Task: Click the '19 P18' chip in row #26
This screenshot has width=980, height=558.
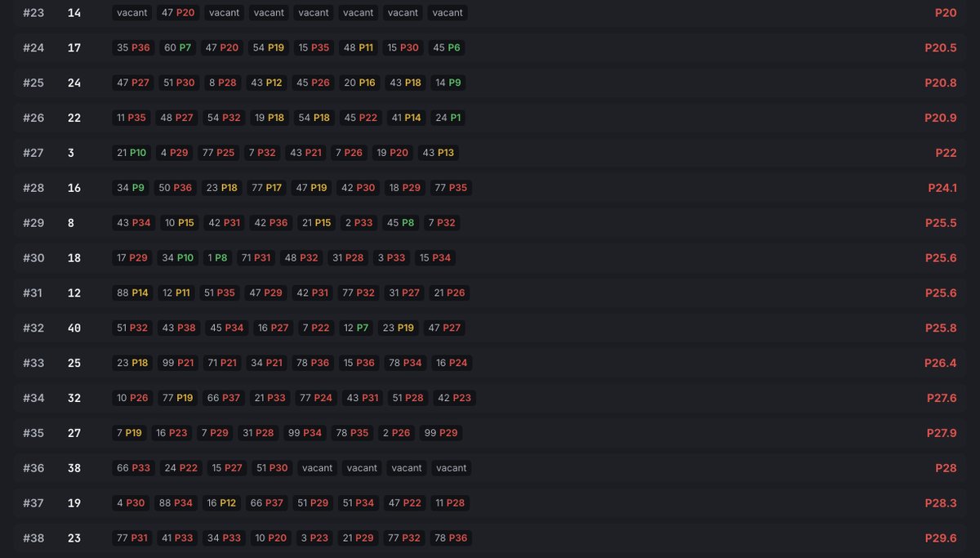Action: (x=269, y=118)
